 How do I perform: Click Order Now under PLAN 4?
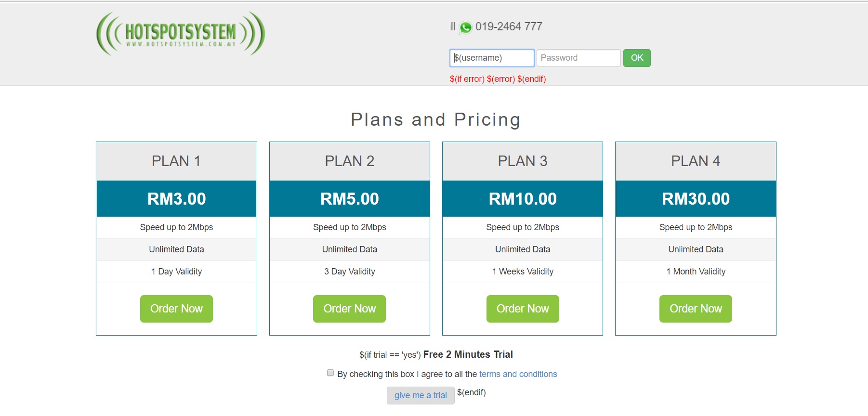pyautogui.click(x=695, y=309)
